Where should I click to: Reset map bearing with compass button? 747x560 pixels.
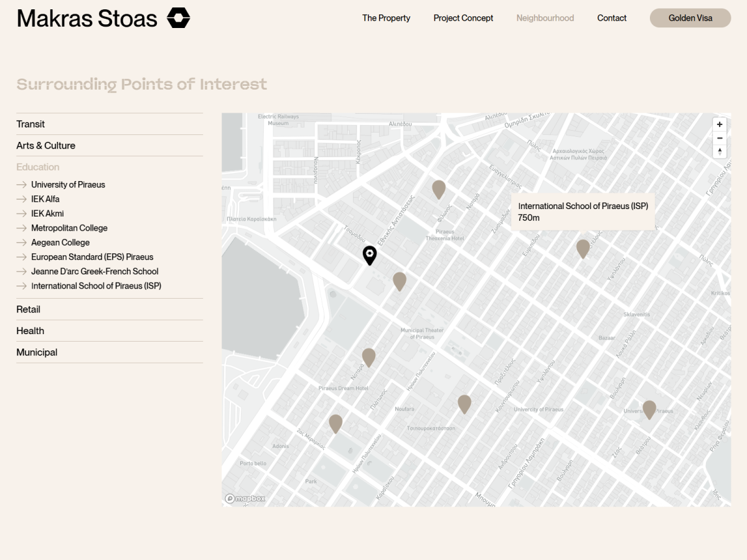coord(720,152)
